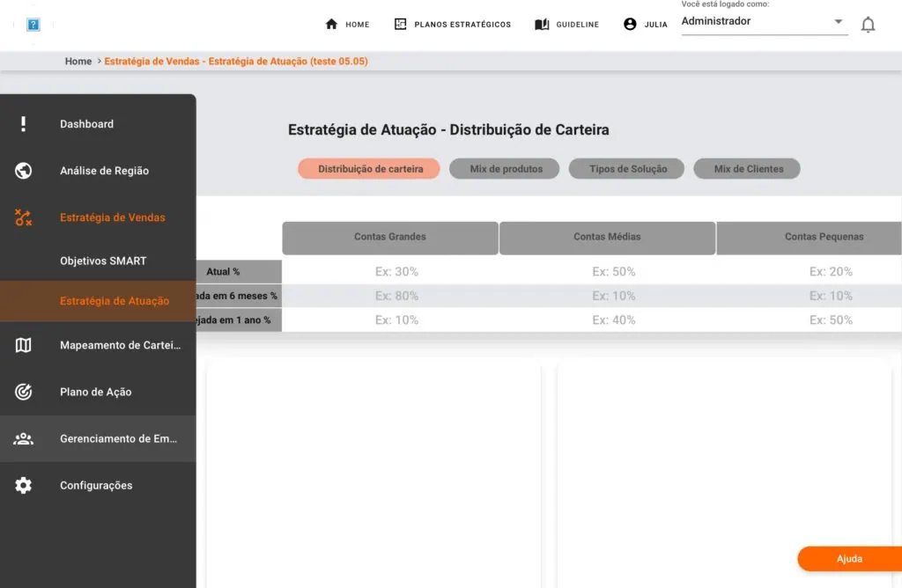Click 6 meses Contas Grandes field Ex: 80%
This screenshot has width=902, height=588.
390,296
